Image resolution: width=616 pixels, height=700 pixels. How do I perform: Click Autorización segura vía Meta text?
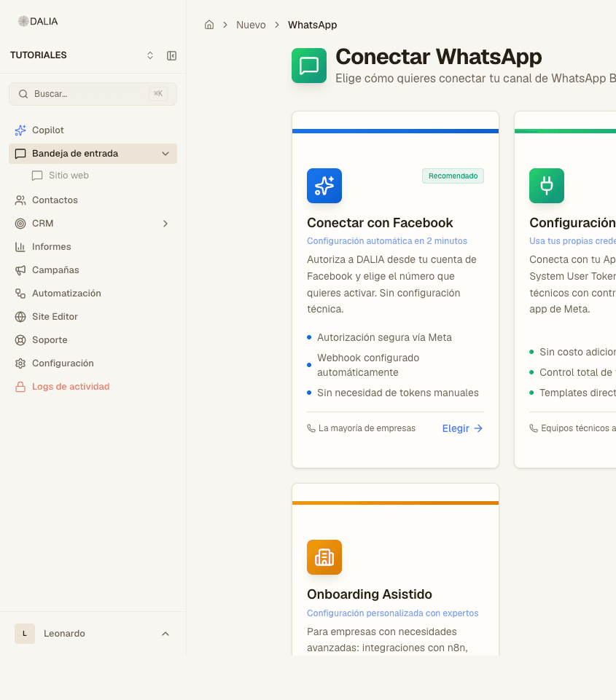[384, 337]
